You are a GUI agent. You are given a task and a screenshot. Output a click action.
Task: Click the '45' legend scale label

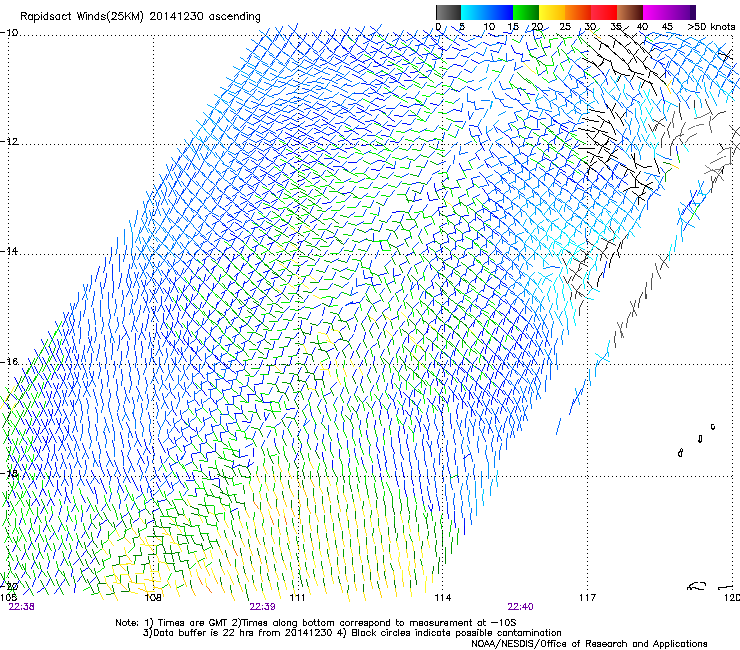[x=667, y=27]
